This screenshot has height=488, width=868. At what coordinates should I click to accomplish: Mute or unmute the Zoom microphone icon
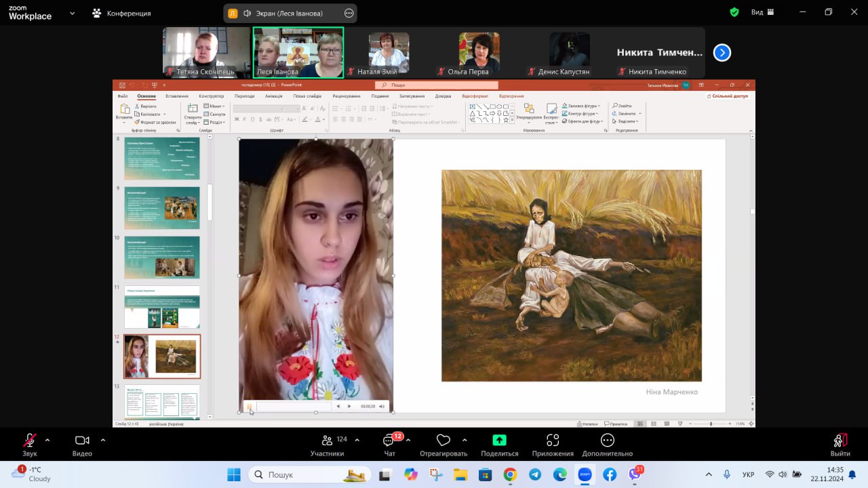29,441
